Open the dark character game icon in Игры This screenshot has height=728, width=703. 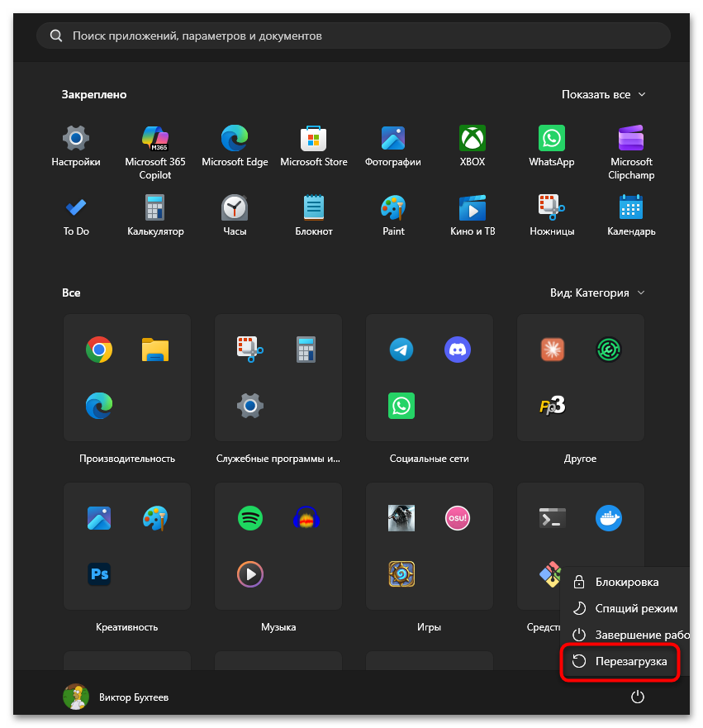tap(401, 518)
